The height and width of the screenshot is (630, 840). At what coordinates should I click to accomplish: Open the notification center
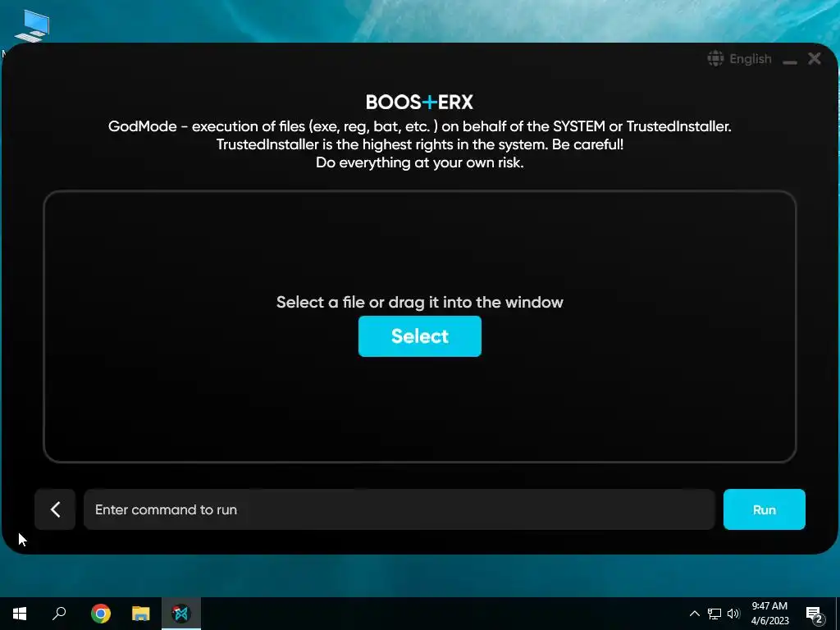tap(815, 614)
